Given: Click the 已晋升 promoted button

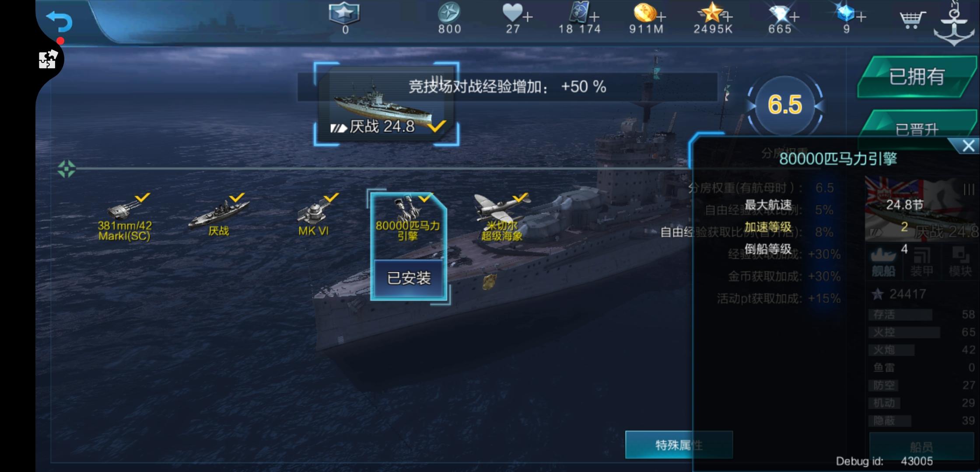Looking at the screenshot, I should [917, 127].
